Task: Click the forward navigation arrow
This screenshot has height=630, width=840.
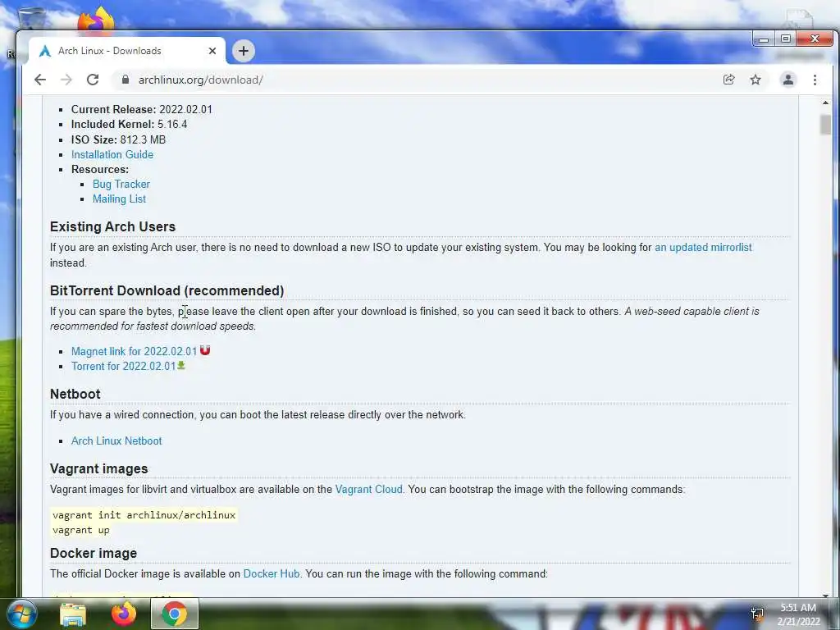Action: [66, 80]
